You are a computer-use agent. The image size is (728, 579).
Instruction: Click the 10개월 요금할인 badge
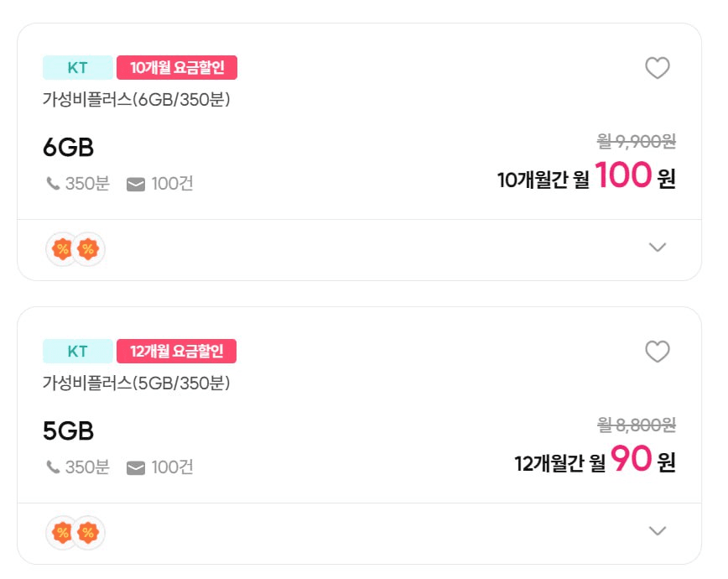tap(177, 68)
